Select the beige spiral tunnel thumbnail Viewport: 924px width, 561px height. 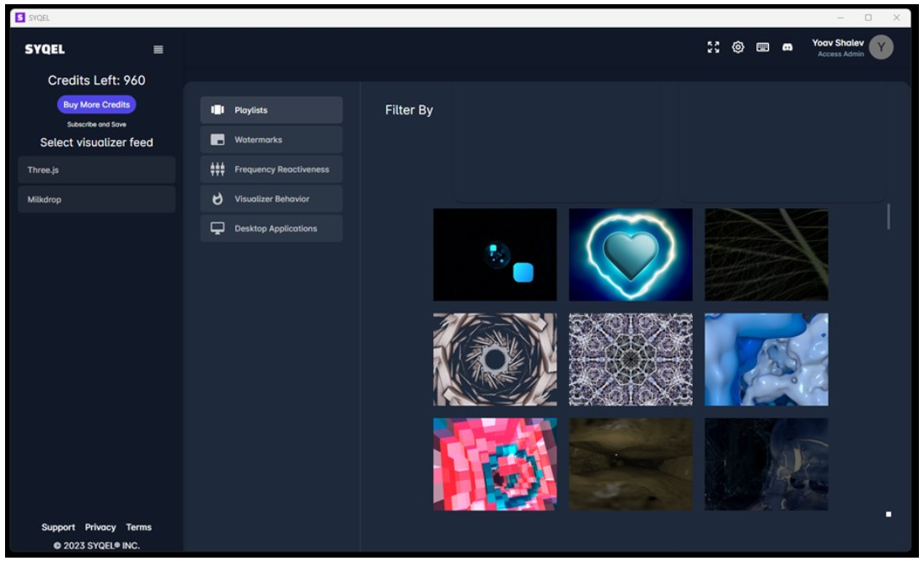pyautogui.click(x=495, y=359)
